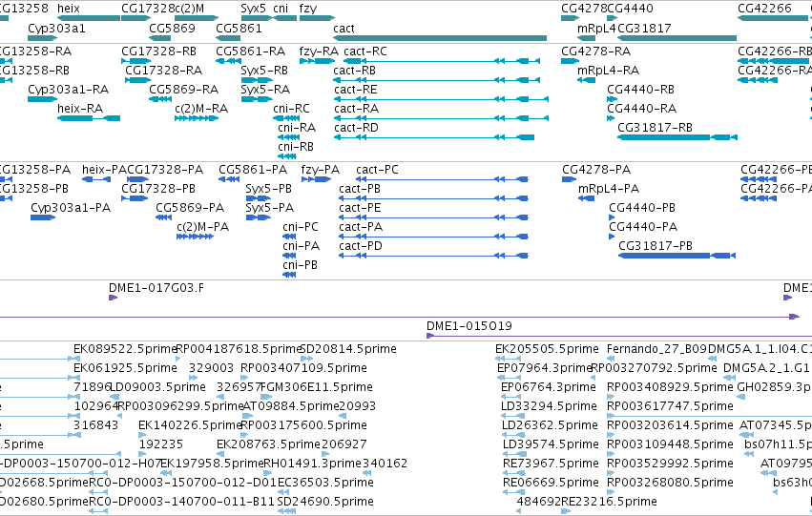Image resolution: width=812 pixels, height=516 pixels.
Task: Click the heix-PA protein label
Action: point(104,170)
